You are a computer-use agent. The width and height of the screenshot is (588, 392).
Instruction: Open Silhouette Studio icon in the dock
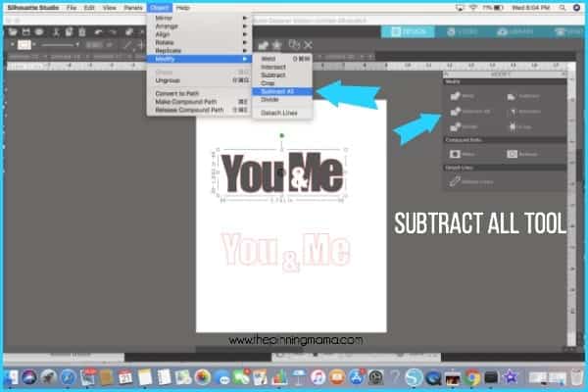point(414,377)
